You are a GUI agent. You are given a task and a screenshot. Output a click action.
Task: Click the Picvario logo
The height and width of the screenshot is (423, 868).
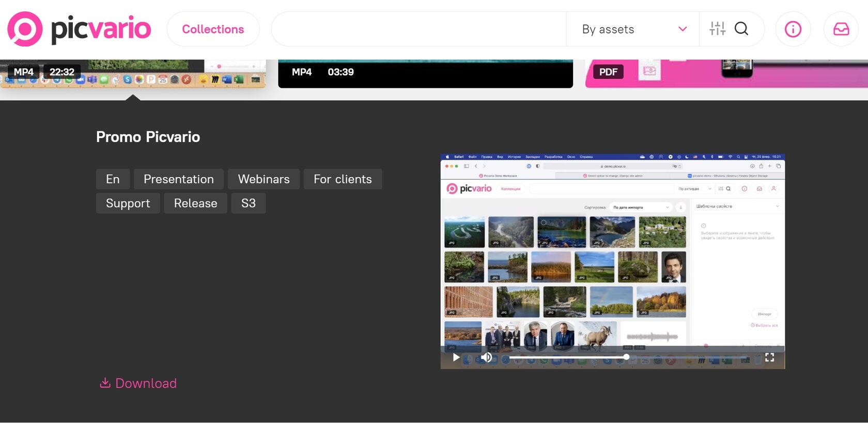tap(79, 29)
